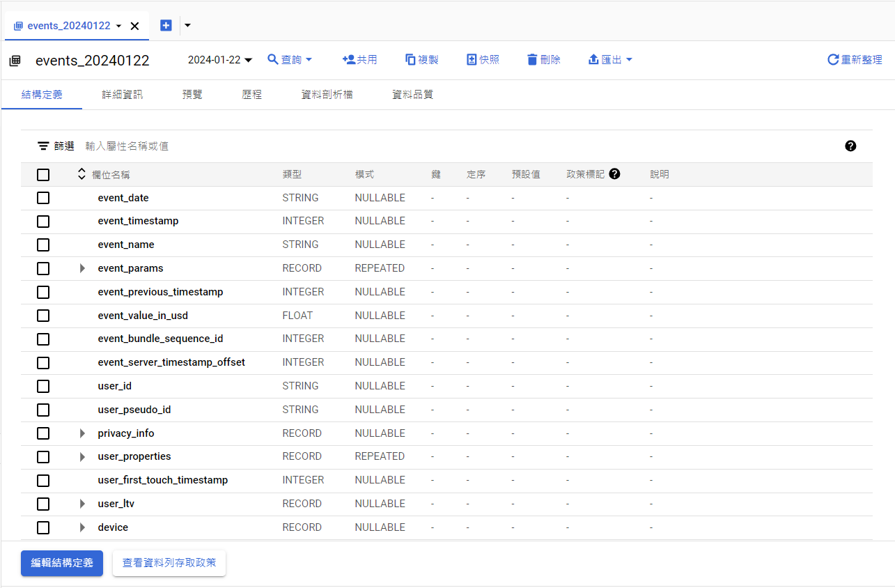Open the 2024-01-22 date dropdown
Screen dimensions: 895x588
(219, 60)
